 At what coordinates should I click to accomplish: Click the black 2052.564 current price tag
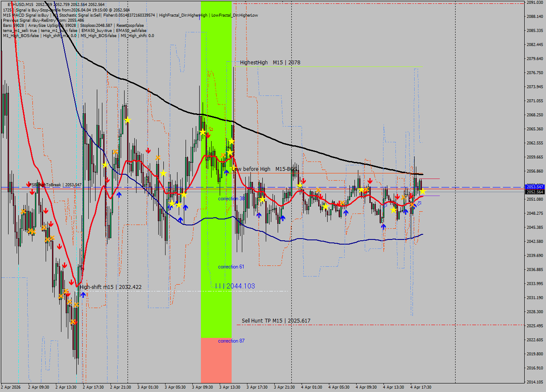(x=534, y=192)
